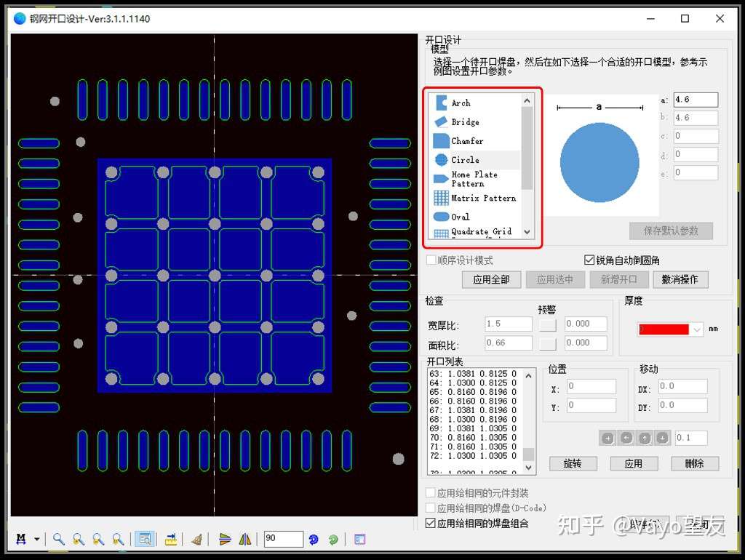Enable the 顺序设计模式 checkbox
745x560 pixels.
(x=431, y=260)
